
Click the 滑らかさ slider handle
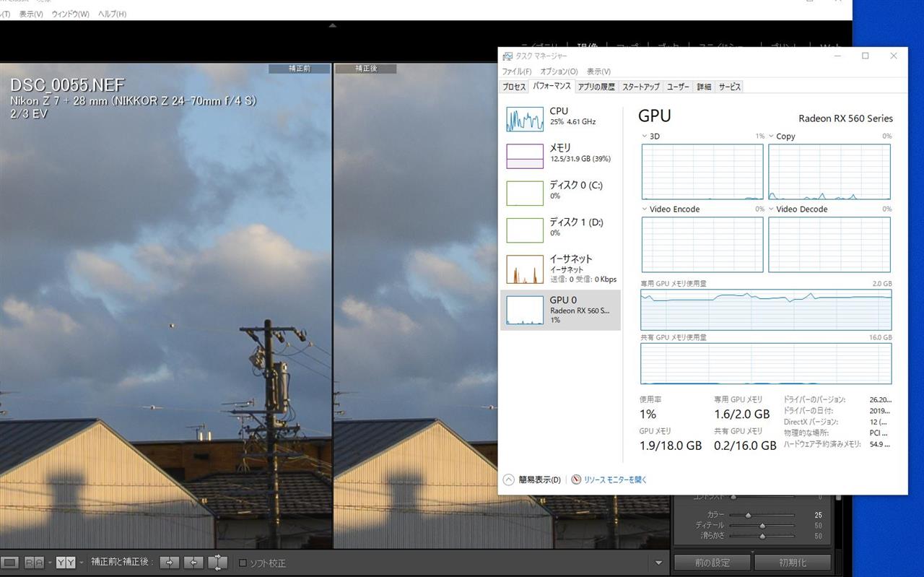(x=762, y=536)
